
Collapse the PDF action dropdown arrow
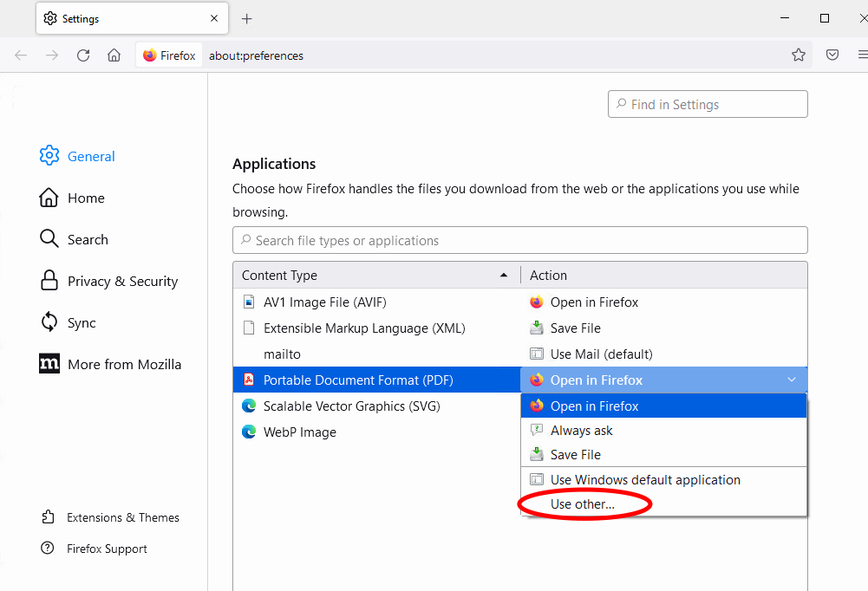pos(791,380)
